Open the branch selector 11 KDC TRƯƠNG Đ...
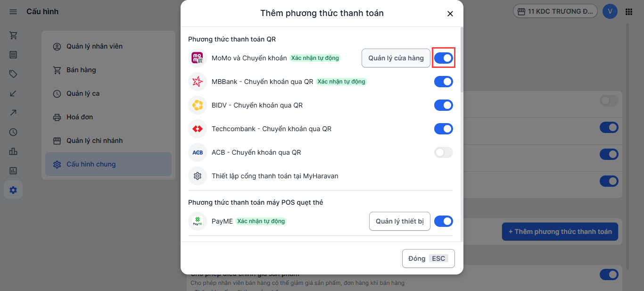Image resolution: width=644 pixels, height=291 pixels. [x=555, y=12]
